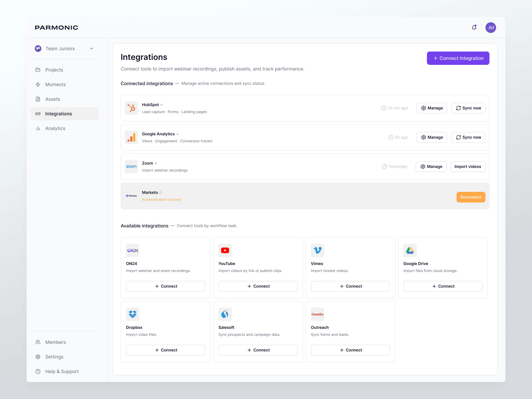Navigate to Assets in the sidebar
The width and height of the screenshot is (532, 399).
[x=65, y=99]
